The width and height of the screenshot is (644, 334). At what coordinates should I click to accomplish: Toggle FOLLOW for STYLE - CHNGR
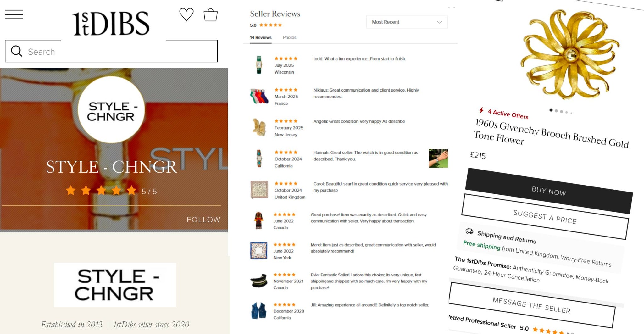tap(203, 220)
